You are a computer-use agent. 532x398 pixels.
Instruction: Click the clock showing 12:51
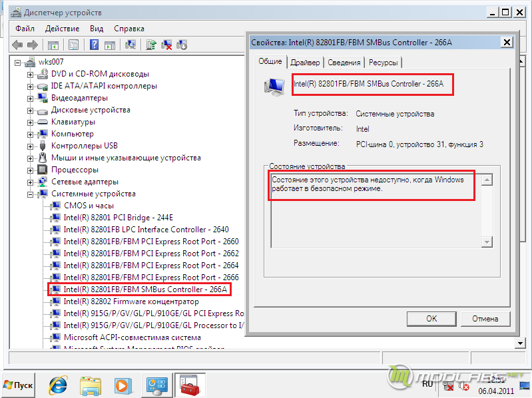pyautogui.click(x=496, y=379)
